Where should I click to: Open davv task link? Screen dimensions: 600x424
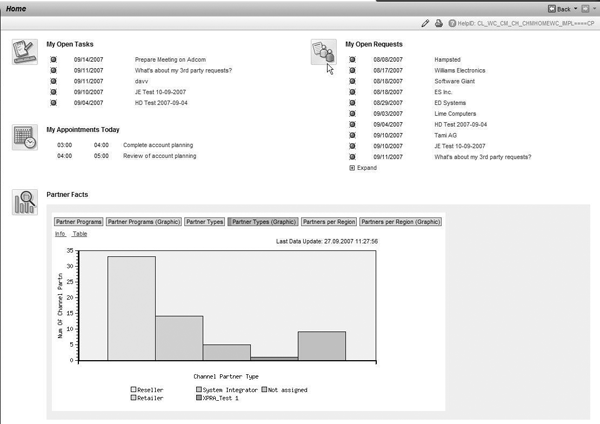(x=141, y=81)
